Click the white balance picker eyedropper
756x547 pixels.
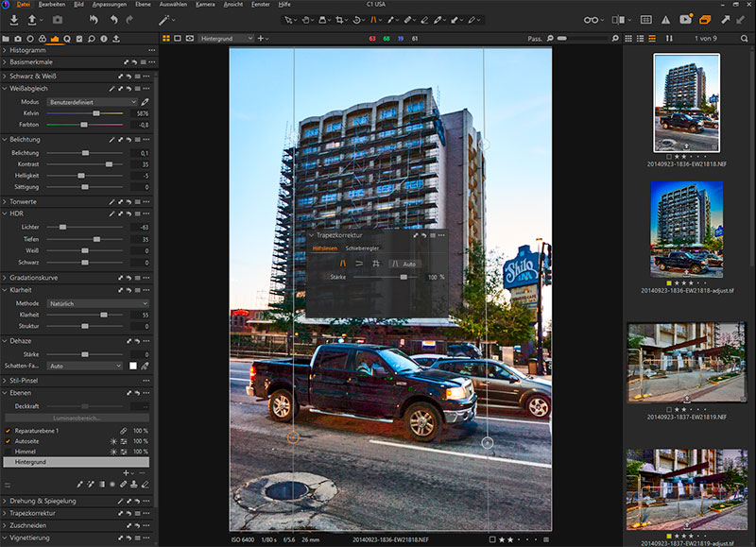145,102
